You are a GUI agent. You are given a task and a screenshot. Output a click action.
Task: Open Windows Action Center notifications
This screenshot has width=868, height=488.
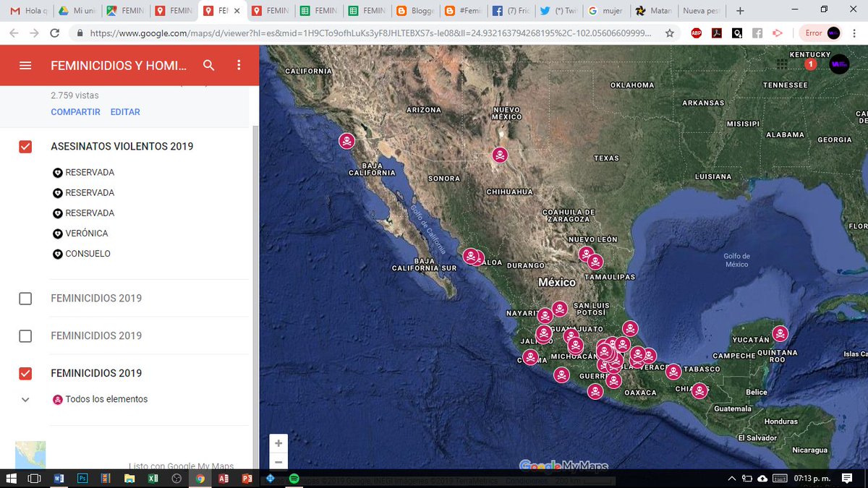(x=846, y=479)
